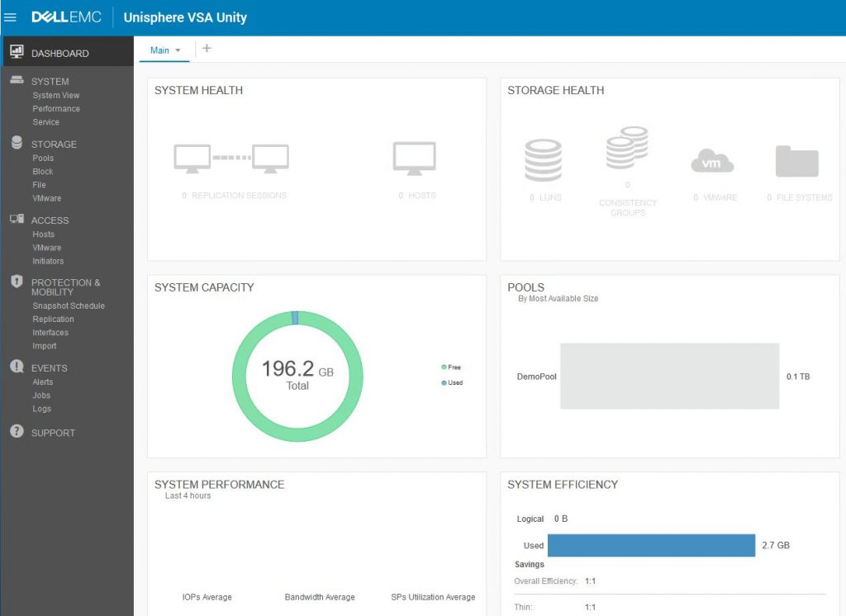Click the Support question mark icon
Screen dimensions: 846x616
pyautogui.click(x=17, y=431)
